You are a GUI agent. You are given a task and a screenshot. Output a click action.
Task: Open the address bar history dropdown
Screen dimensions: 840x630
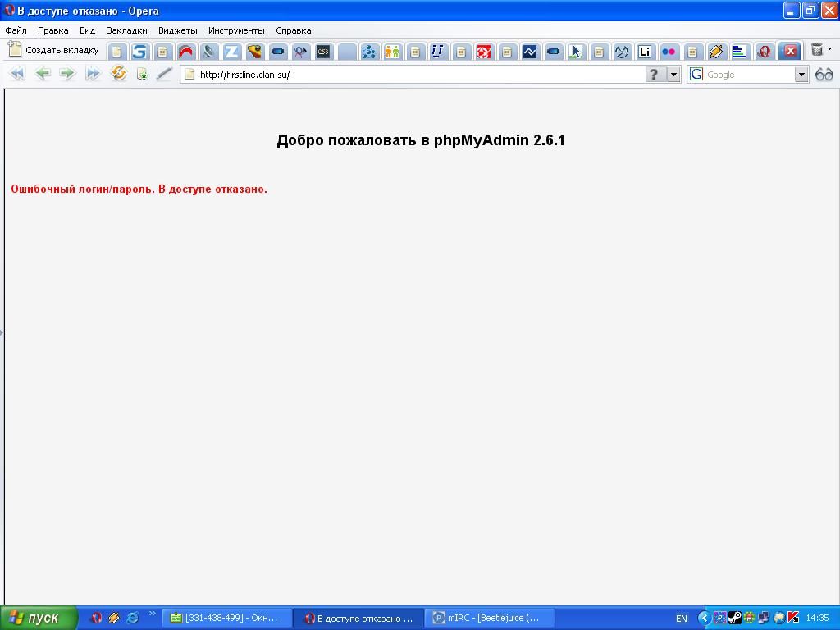click(x=673, y=75)
